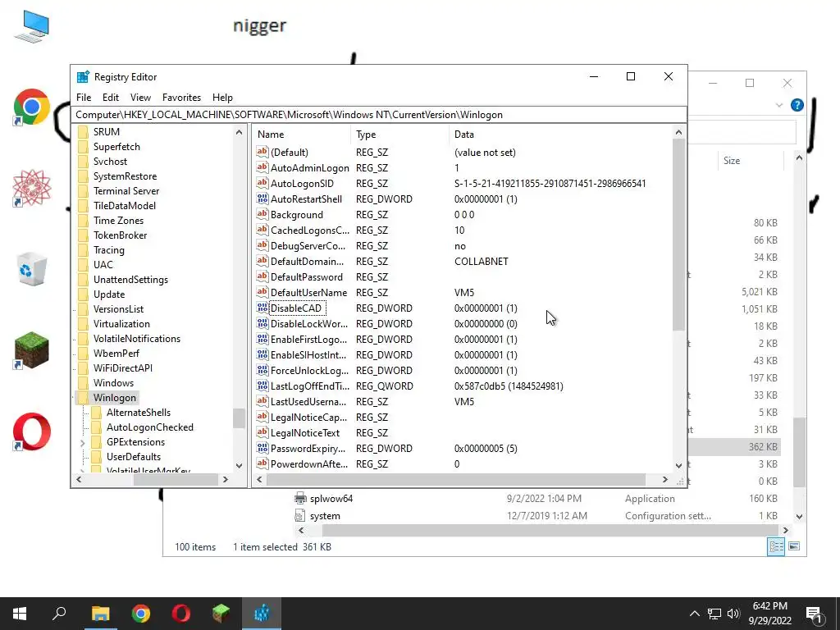
Task: Open the Windows Start menu
Action: coord(20,614)
